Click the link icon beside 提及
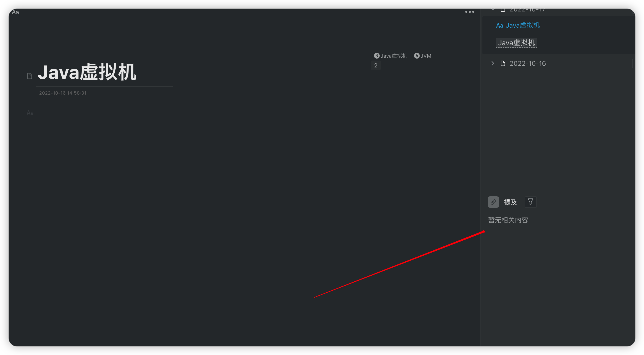Image resolution: width=644 pixels, height=355 pixels. (x=493, y=202)
